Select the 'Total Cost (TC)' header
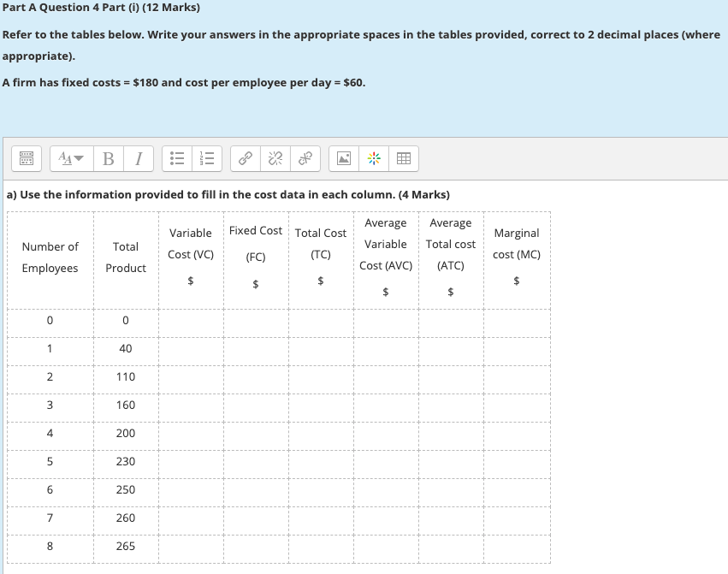 [321, 244]
